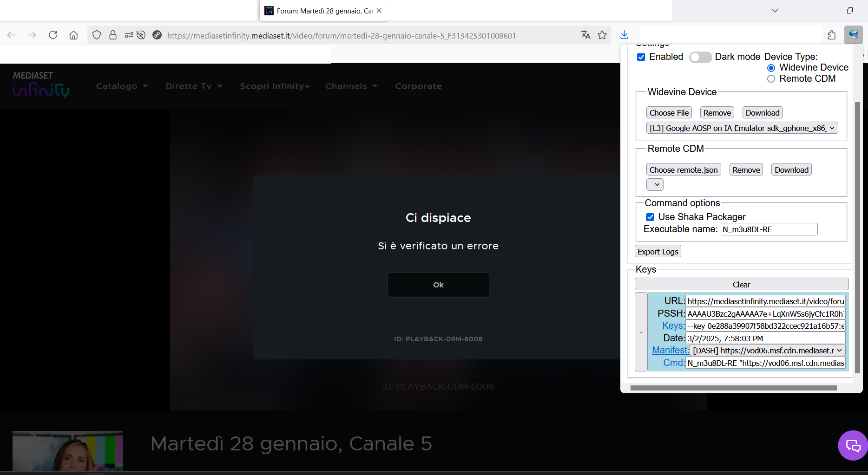
Task: Click Remove in Remote CDM section
Action: click(746, 170)
